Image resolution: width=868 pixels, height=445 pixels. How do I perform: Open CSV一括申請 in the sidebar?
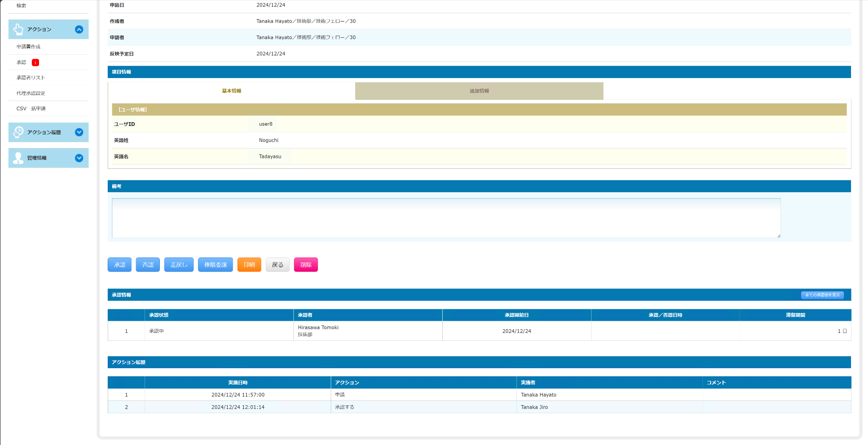click(x=31, y=109)
